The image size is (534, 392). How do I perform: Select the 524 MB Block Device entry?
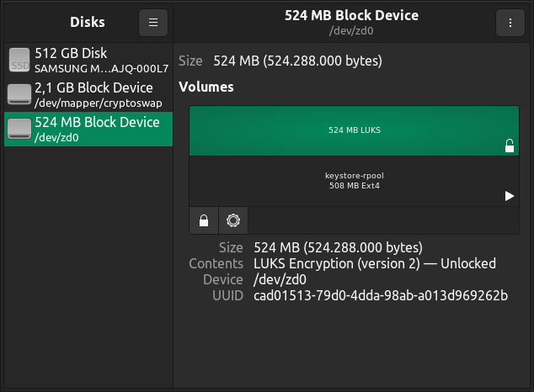click(x=88, y=130)
